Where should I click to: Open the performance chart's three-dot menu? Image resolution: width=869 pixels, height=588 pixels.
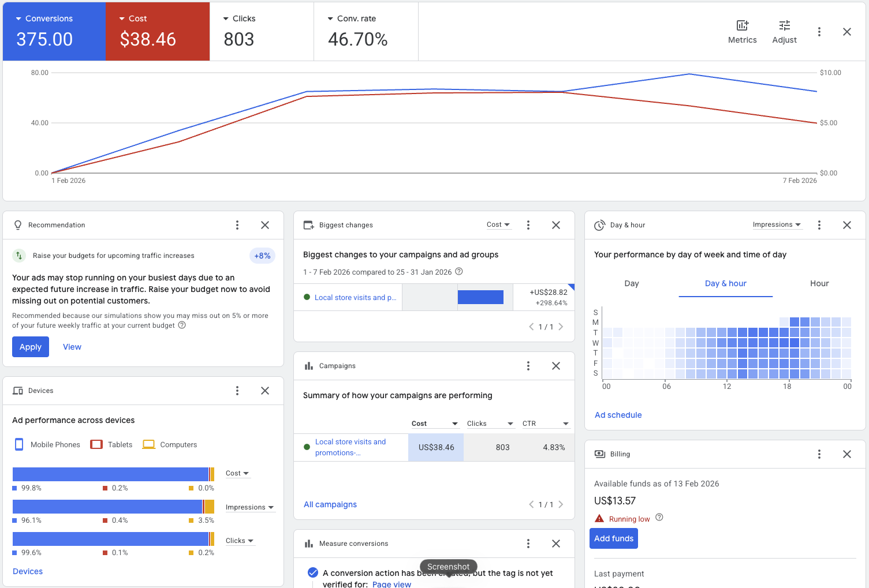click(819, 32)
